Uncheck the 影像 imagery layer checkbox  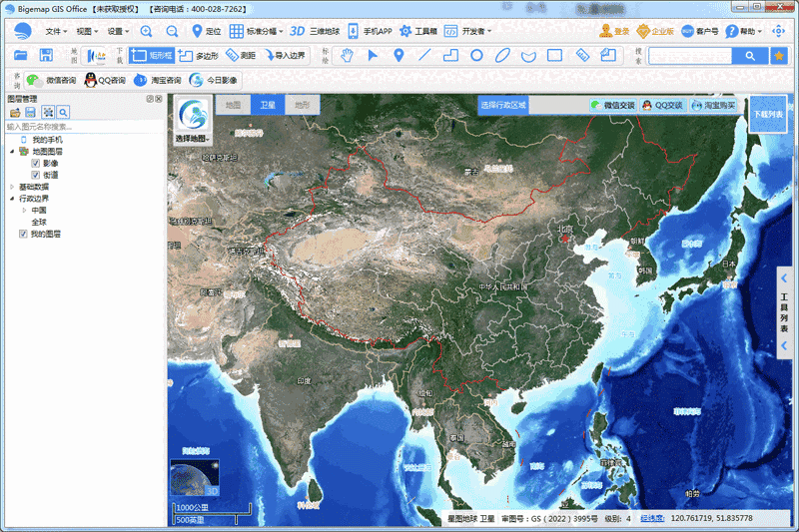pos(36,163)
